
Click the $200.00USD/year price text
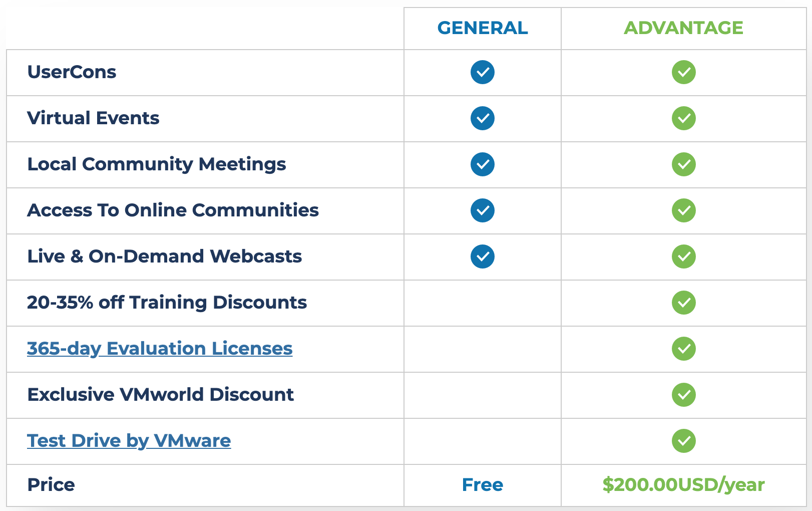[684, 485]
